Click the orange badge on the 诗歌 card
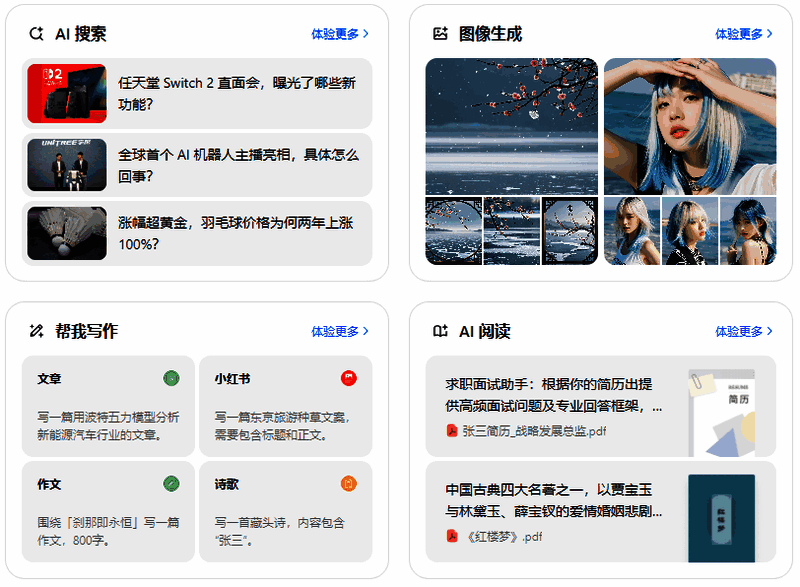 click(x=349, y=485)
